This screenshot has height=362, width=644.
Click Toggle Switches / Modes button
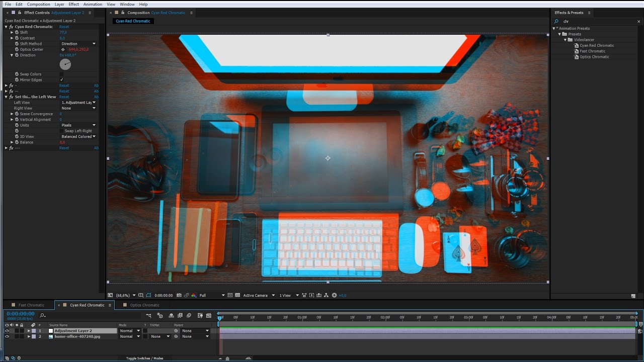144,358
